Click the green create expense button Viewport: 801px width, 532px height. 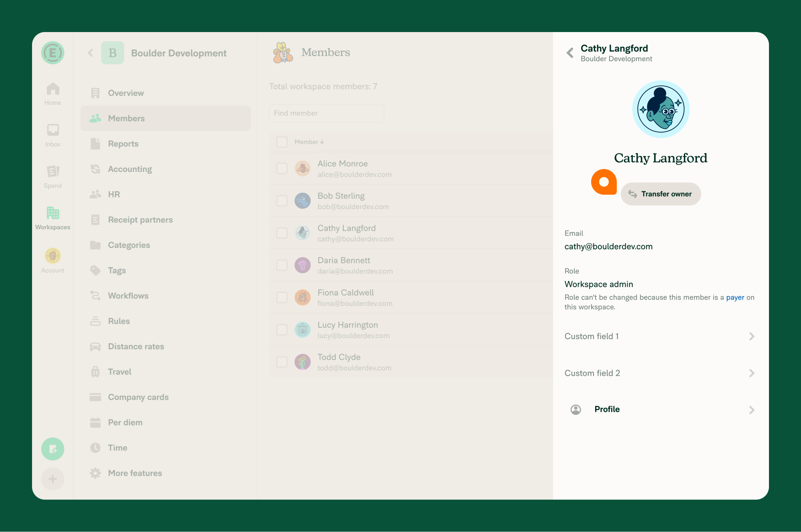[52, 449]
